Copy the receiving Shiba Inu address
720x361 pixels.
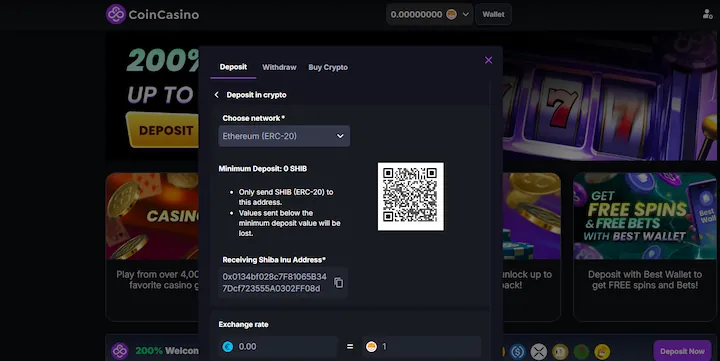coord(338,282)
